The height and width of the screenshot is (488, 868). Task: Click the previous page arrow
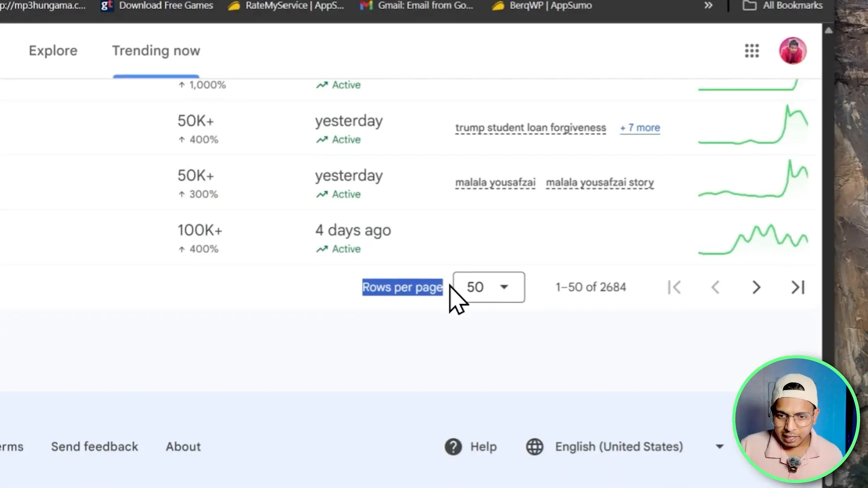point(716,287)
